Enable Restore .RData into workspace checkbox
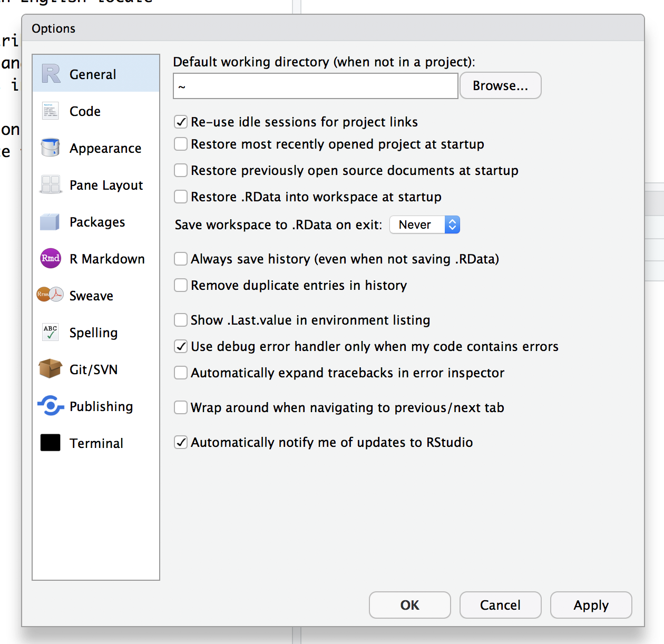Viewport: 664px width, 644px height. pos(181,197)
